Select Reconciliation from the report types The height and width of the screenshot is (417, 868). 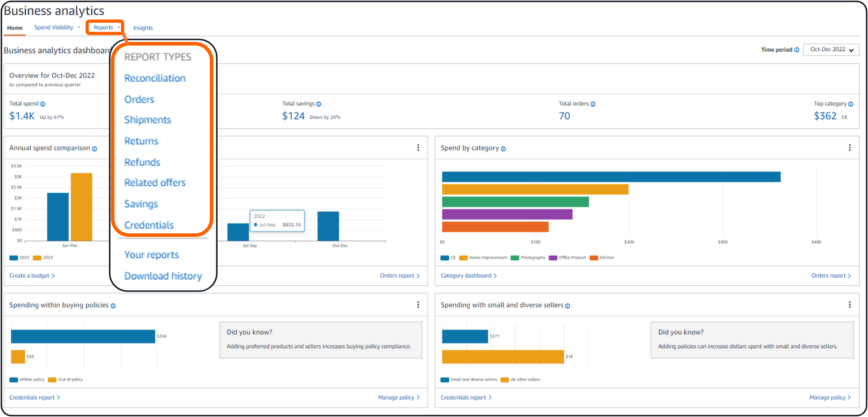pos(155,78)
